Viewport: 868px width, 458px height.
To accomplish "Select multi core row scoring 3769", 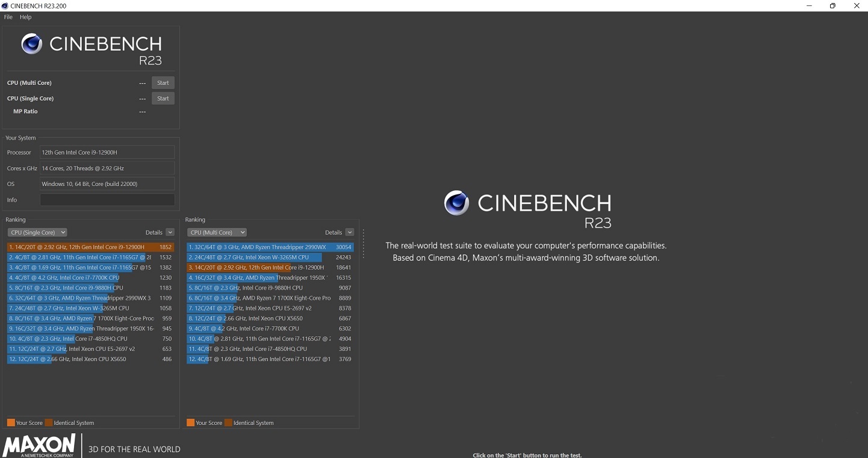I will [270, 360].
